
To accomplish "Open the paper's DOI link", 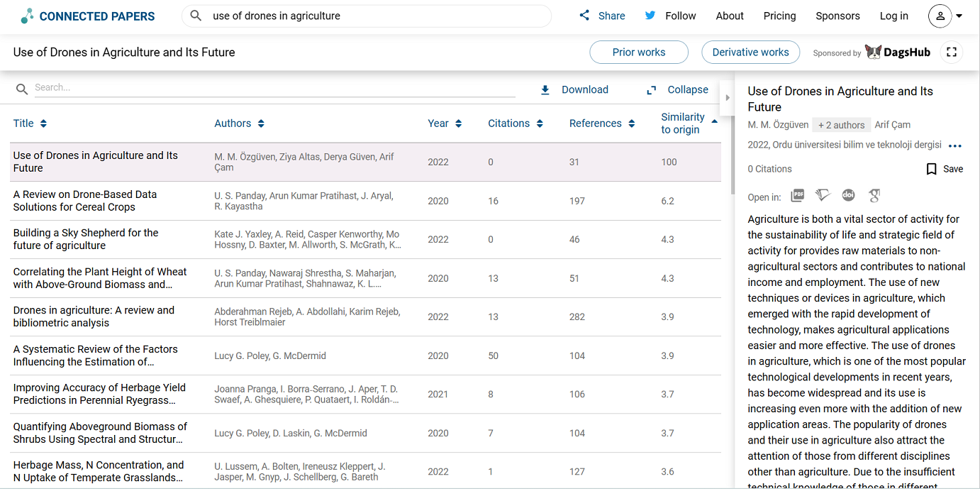I will point(848,196).
